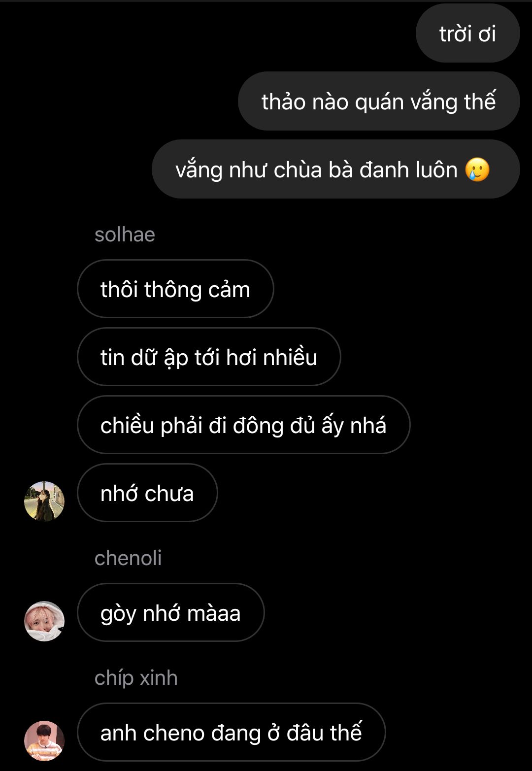Tap the 'anh cheno đang ở đâu thế' bubble
Screen dimensions: 532x771
231,732
